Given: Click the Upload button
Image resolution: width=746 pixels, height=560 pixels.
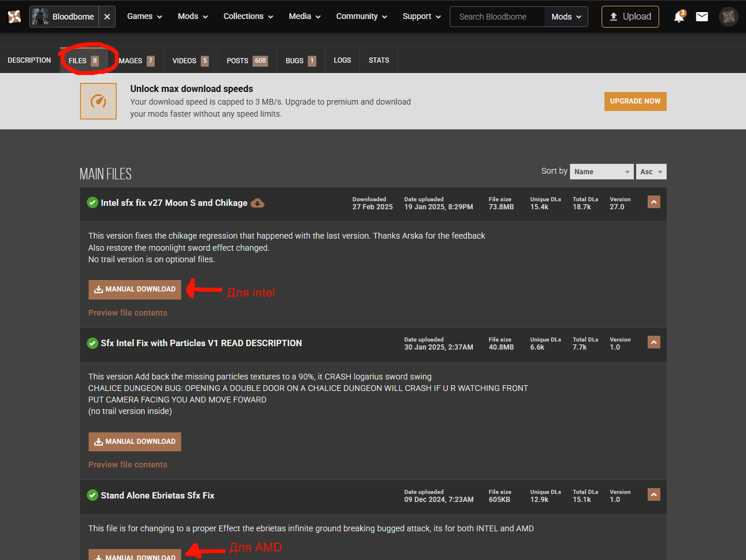Looking at the screenshot, I should tap(630, 17).
